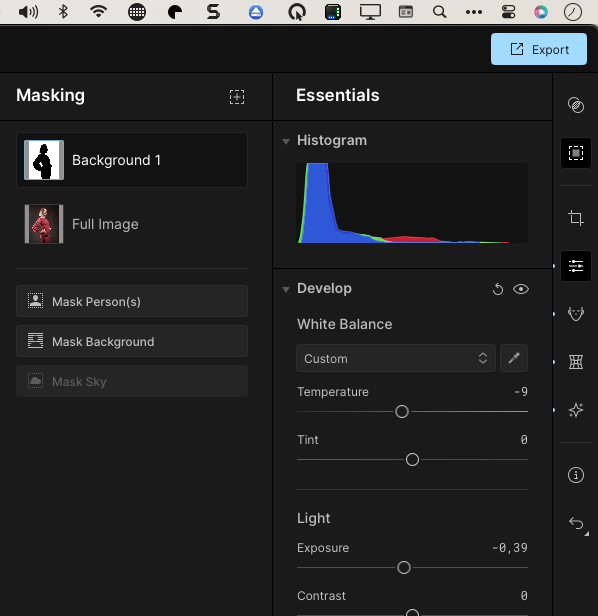This screenshot has height=616, width=598.
Task: Open the Portrait face tools icon
Action: click(x=576, y=314)
